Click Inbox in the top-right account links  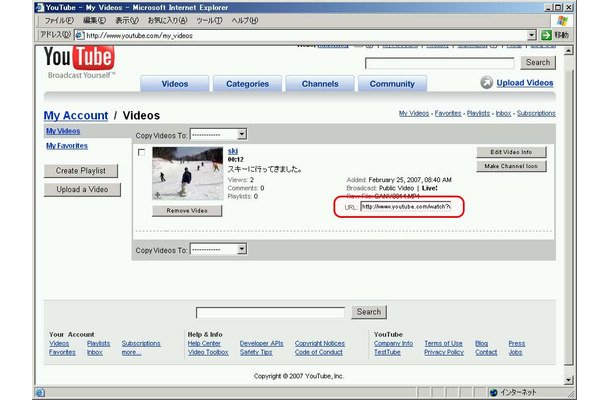tap(503, 113)
